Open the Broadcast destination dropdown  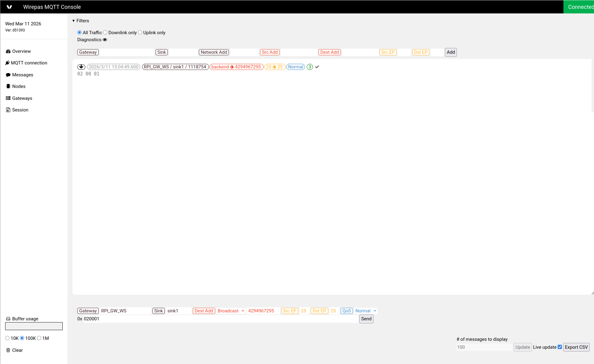230,311
